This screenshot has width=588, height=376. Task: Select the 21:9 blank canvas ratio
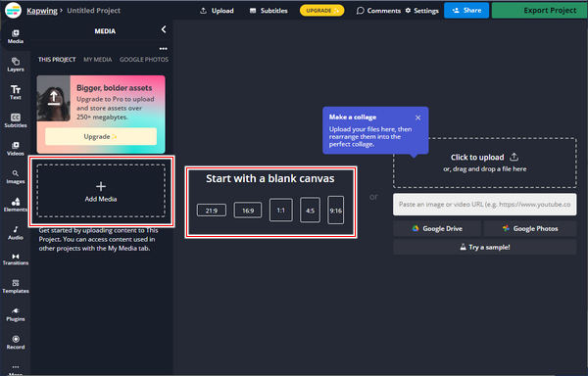pyautogui.click(x=212, y=211)
